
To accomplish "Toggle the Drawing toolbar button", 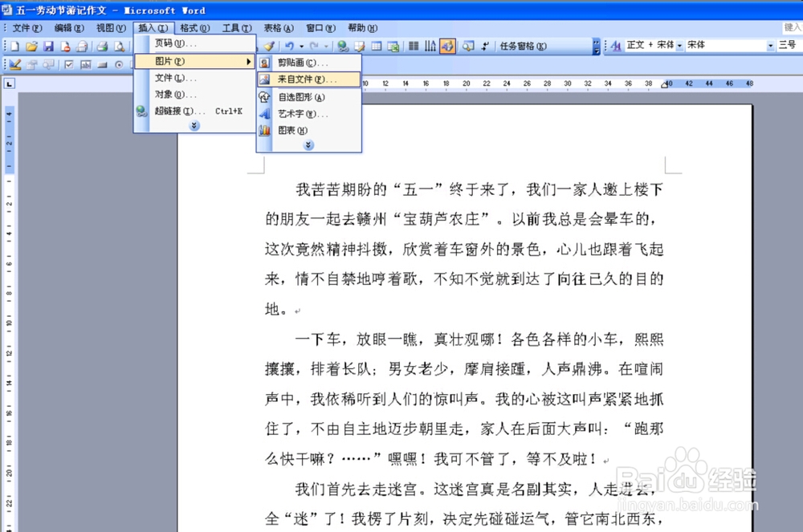I will coord(447,46).
